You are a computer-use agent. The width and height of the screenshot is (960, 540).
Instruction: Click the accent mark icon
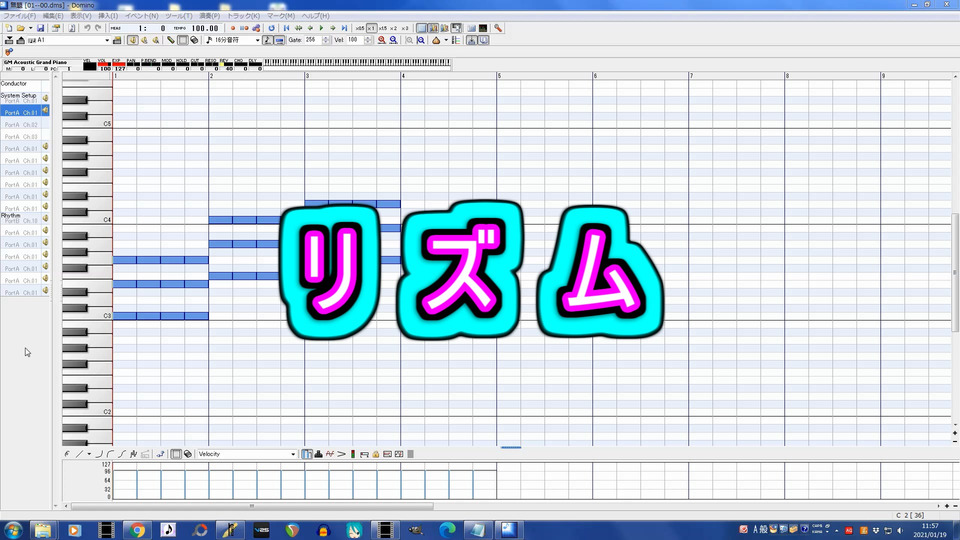(342, 454)
